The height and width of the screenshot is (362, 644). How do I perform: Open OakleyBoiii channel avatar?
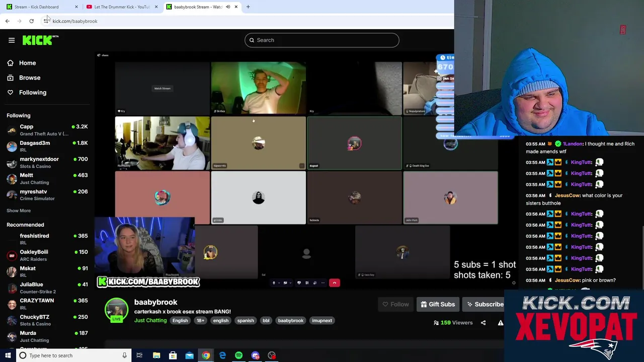tap(12, 255)
